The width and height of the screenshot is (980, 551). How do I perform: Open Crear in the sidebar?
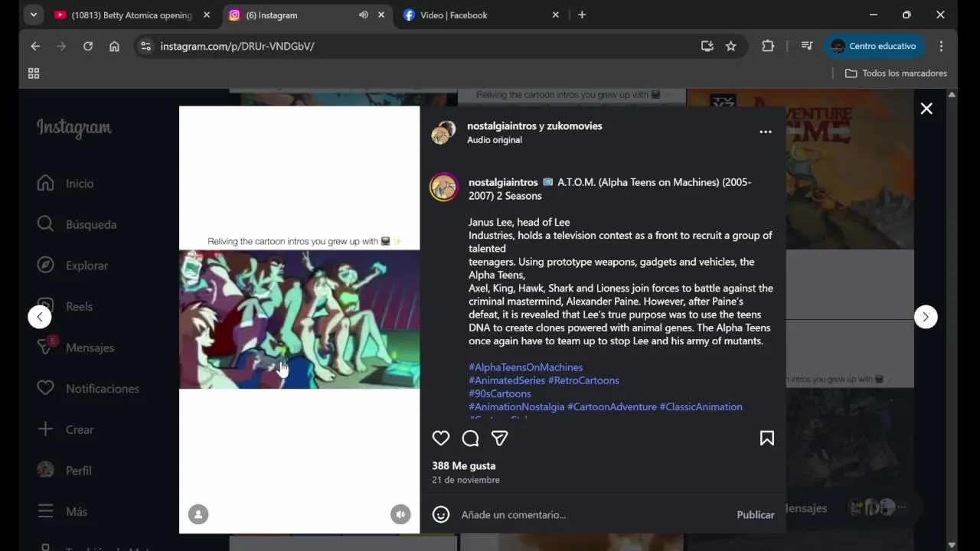pyautogui.click(x=66, y=429)
